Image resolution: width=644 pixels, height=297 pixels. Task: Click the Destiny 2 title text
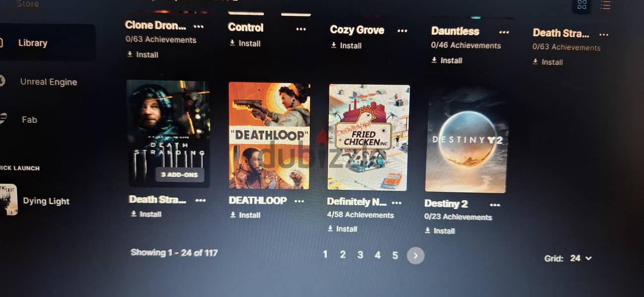click(x=446, y=204)
